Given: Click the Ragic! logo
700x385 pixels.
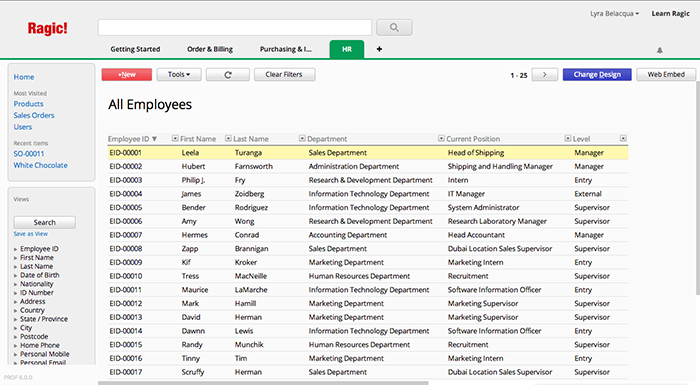Looking at the screenshot, I should (47, 28).
